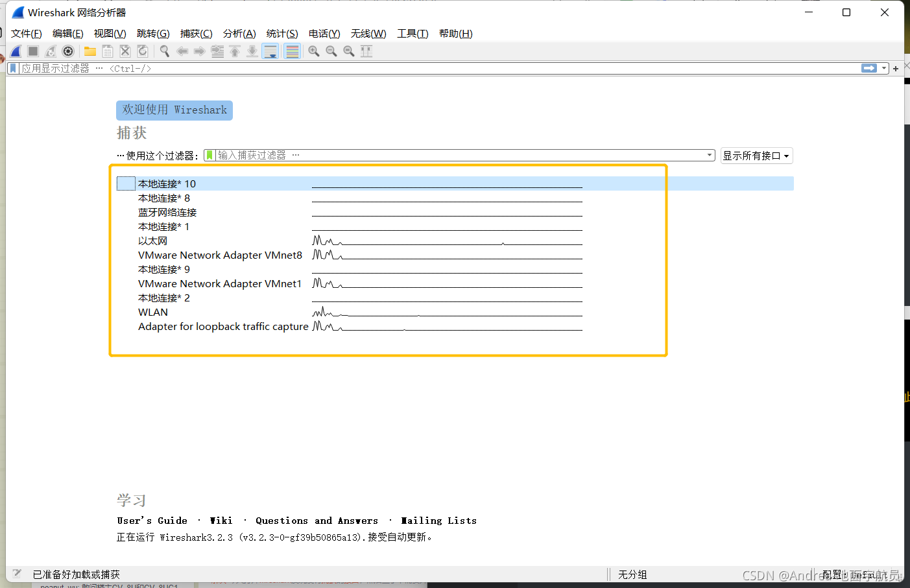The width and height of the screenshot is (910, 588).
Task: Open the 电话(Y) menu
Action: pyautogui.click(x=324, y=34)
